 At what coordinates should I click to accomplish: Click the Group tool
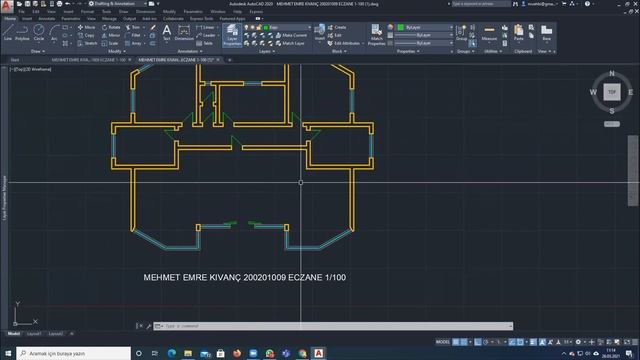[x=461, y=33]
